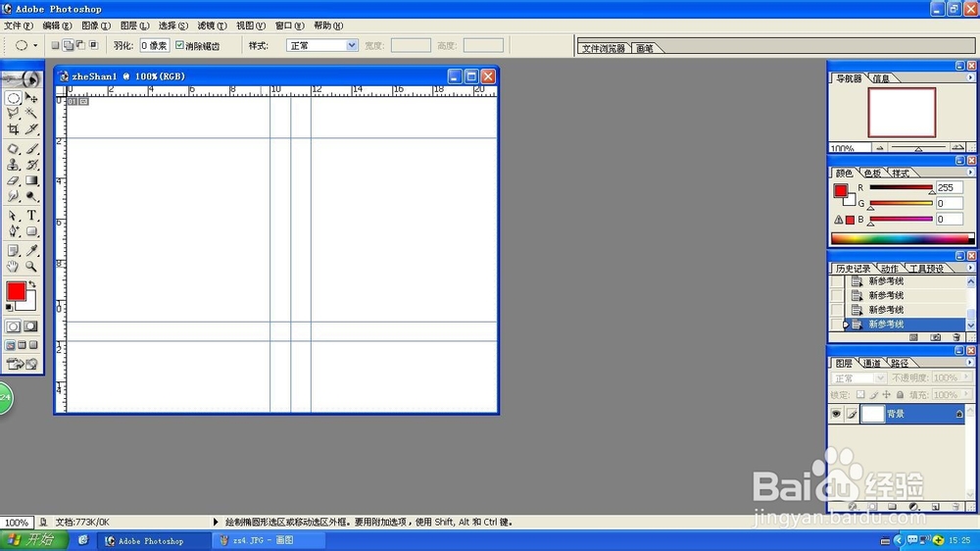Viewport: 980px width, 551px height.
Task: Choose Subtract from Selection mode button
Action: tap(80, 45)
